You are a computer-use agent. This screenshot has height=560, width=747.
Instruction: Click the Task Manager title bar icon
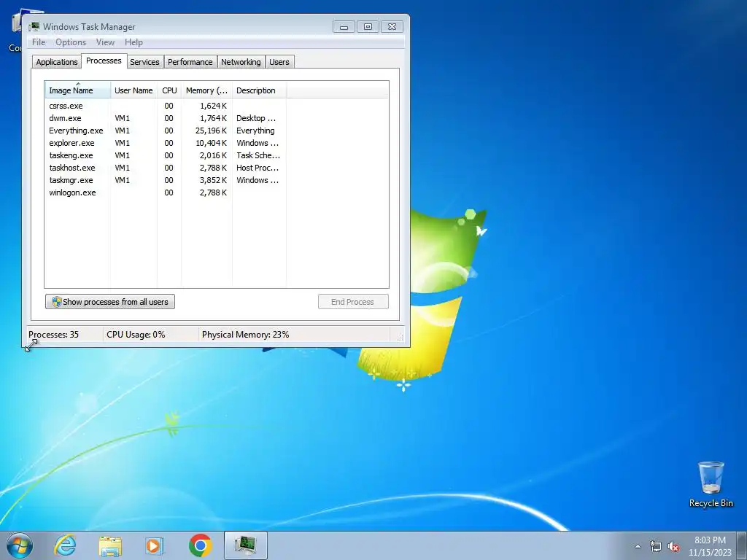[x=34, y=27]
